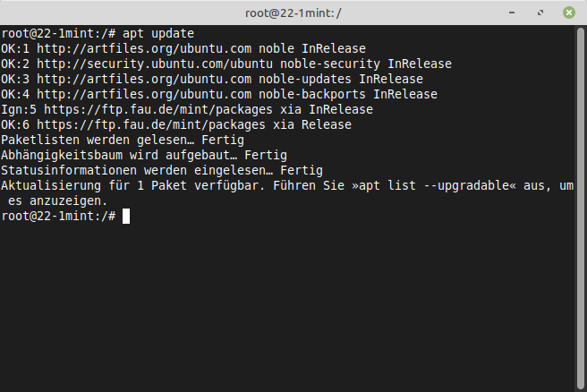Click the security.ubuntu.com noble-security URL
Viewport: 587px width, 392px height.
[155, 64]
